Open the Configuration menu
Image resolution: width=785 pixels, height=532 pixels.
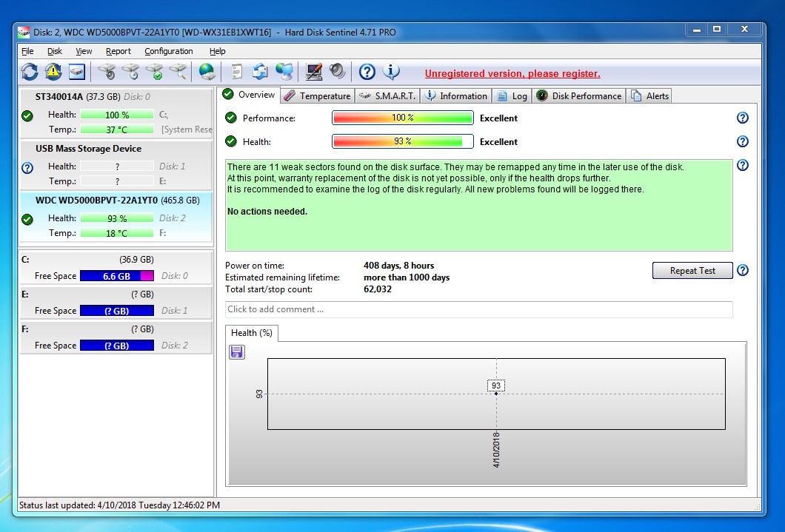coord(169,51)
